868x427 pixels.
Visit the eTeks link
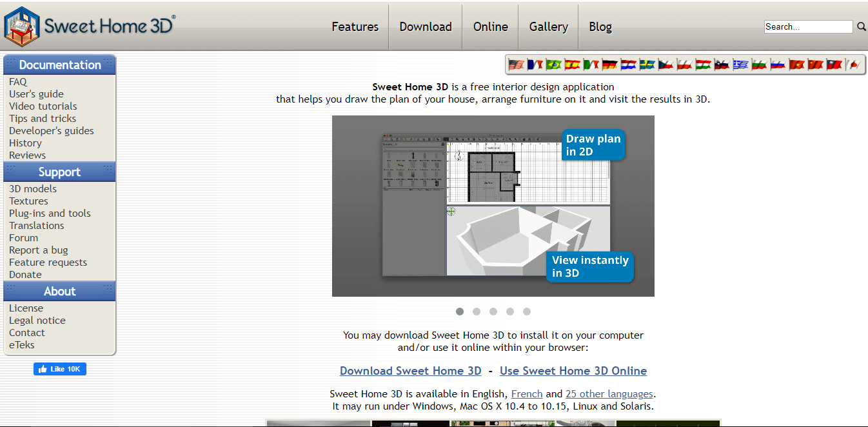(22, 345)
